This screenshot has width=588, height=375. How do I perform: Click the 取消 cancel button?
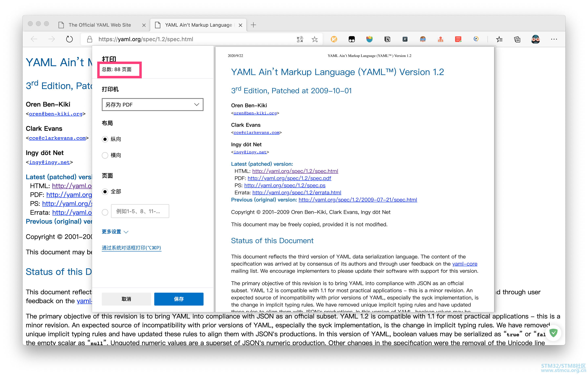(126, 299)
